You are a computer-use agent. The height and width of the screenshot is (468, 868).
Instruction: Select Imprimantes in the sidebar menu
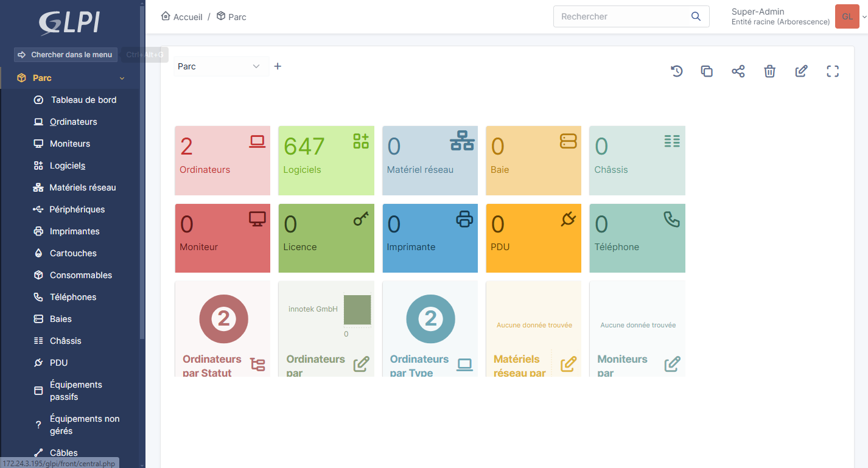[x=74, y=231]
